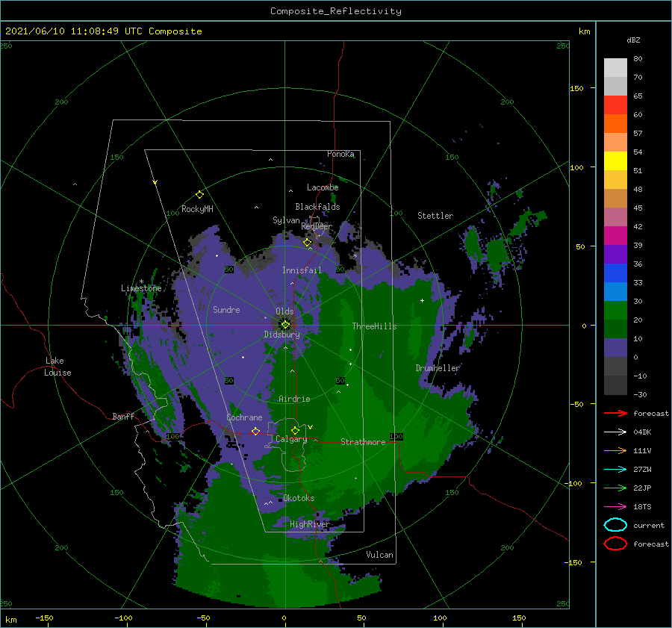Click the red forecast arrow in legend
The width and height of the screenshot is (672, 628).
[615, 413]
